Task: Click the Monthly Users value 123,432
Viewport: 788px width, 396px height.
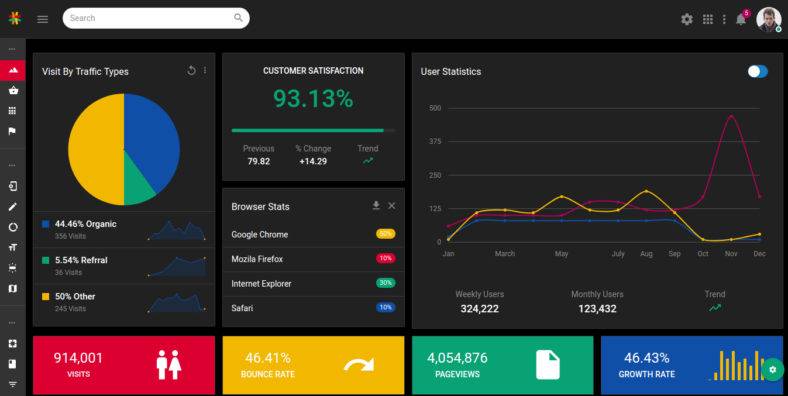Action: point(597,309)
